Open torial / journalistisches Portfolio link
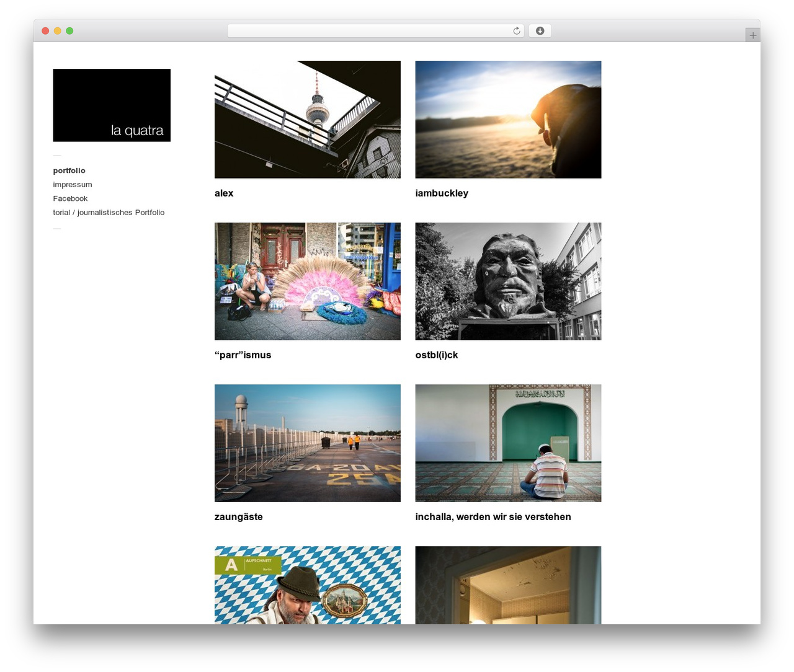Viewport: 794px width, 672px height. [109, 213]
